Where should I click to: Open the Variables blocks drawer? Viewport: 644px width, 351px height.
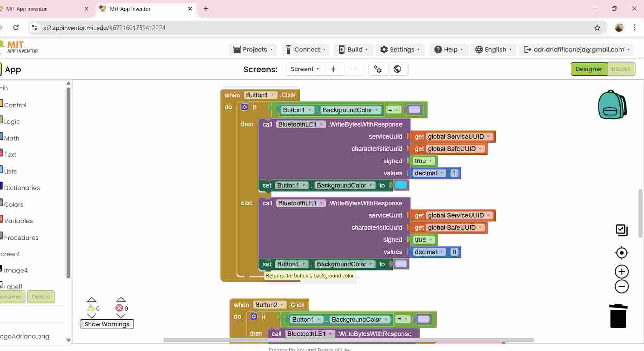click(18, 221)
